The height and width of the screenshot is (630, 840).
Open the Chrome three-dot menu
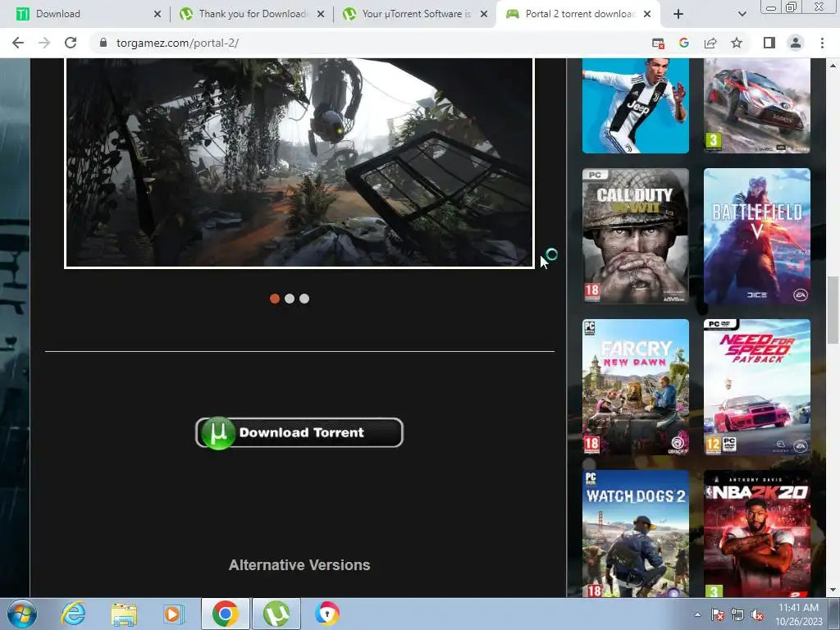pos(822,43)
